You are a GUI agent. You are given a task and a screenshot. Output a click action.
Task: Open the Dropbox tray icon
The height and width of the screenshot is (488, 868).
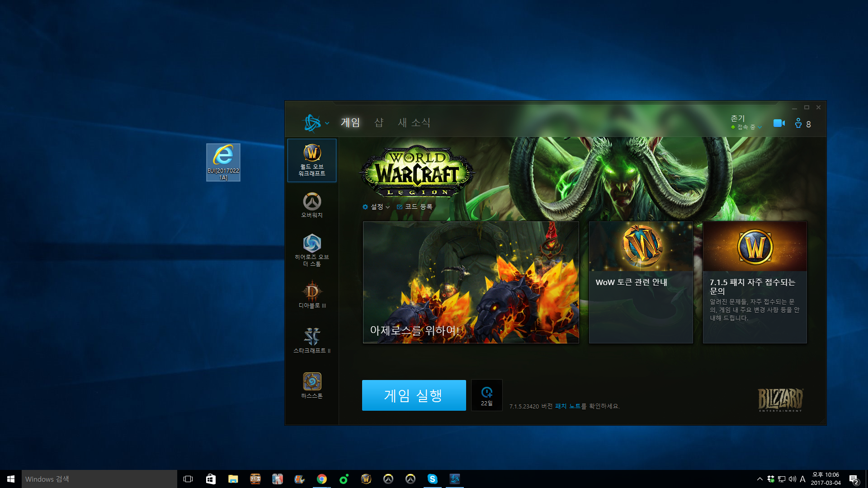771,479
